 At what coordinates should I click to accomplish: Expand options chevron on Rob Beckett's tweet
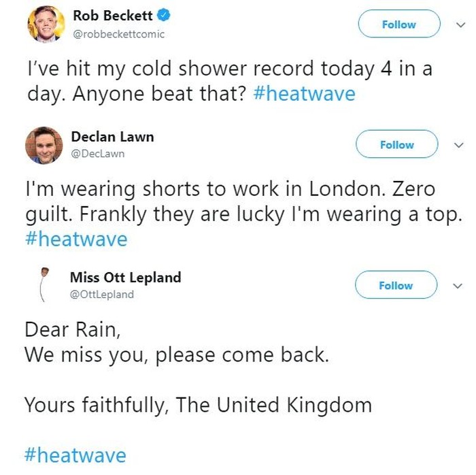pyautogui.click(x=458, y=24)
